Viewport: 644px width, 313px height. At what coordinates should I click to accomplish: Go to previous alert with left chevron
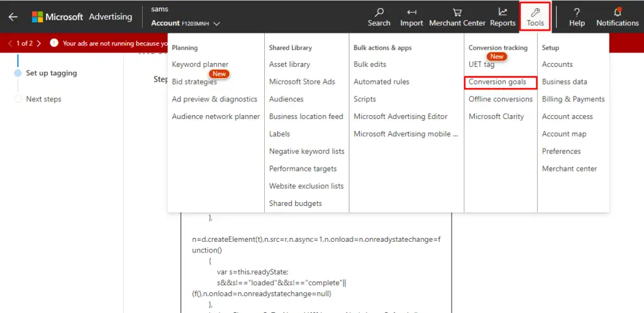(10, 43)
